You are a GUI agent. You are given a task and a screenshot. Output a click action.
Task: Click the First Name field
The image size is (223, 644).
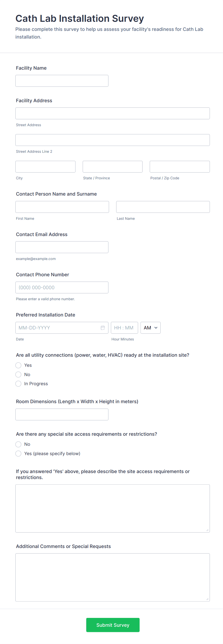[x=62, y=207]
